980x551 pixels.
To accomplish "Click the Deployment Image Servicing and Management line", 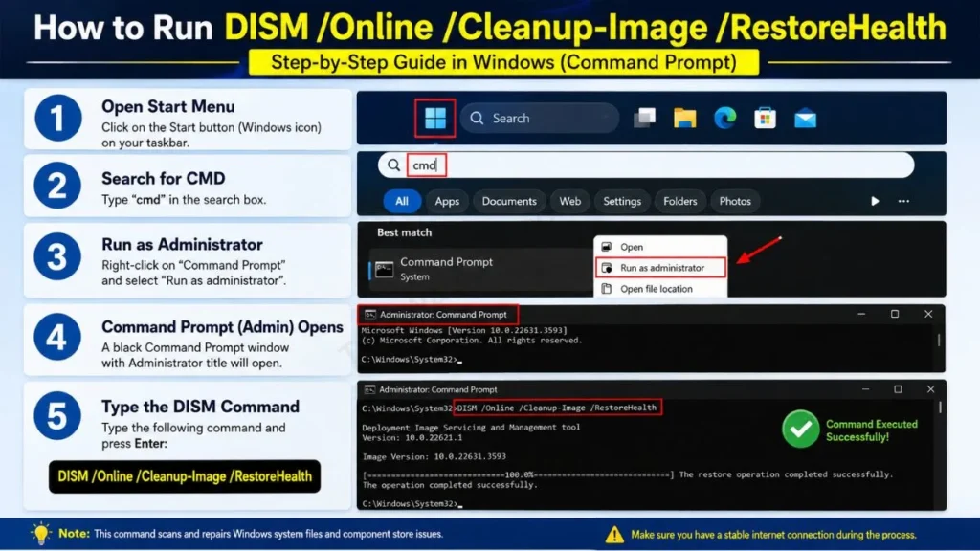I will coord(471,428).
